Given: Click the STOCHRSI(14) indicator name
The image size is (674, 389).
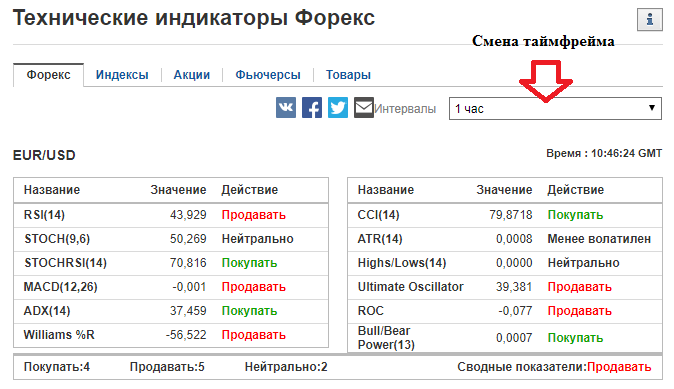Looking at the screenshot, I should [65, 263].
